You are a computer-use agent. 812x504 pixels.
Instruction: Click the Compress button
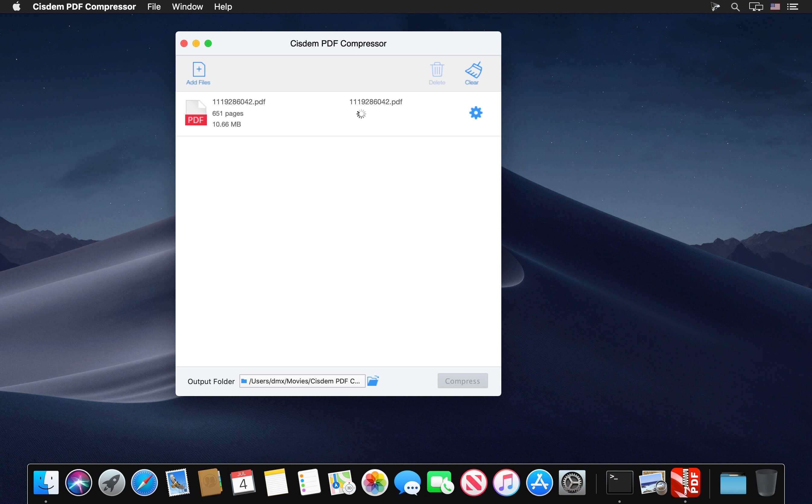click(x=462, y=381)
